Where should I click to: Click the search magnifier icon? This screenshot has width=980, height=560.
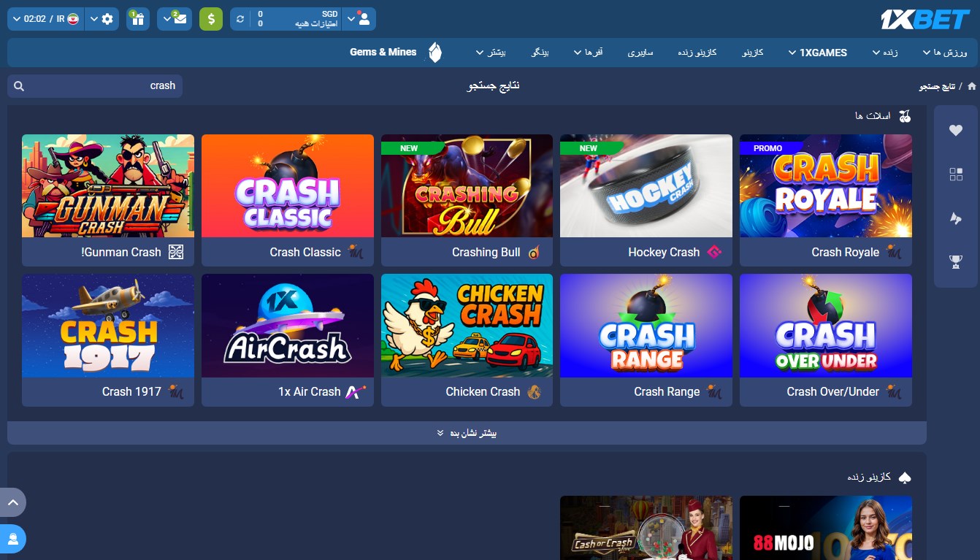pos(19,86)
